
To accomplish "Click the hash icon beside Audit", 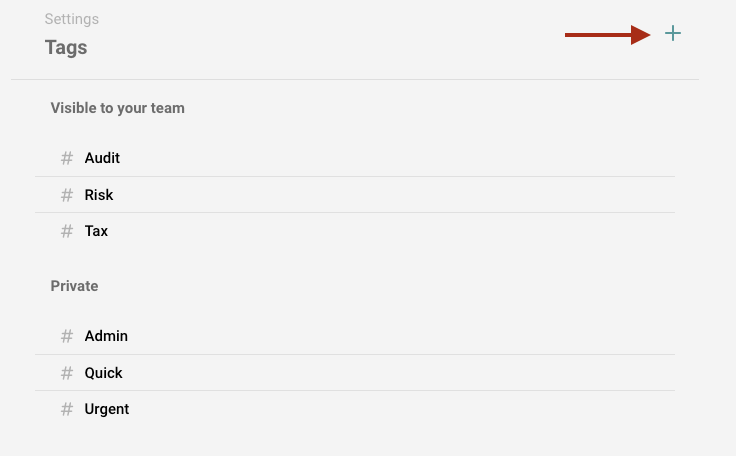I will point(67,158).
